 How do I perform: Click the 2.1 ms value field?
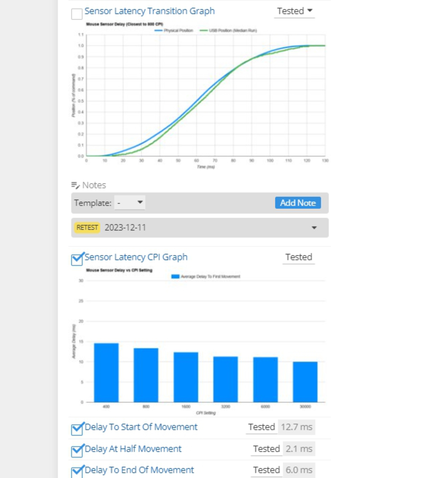tap(299, 449)
